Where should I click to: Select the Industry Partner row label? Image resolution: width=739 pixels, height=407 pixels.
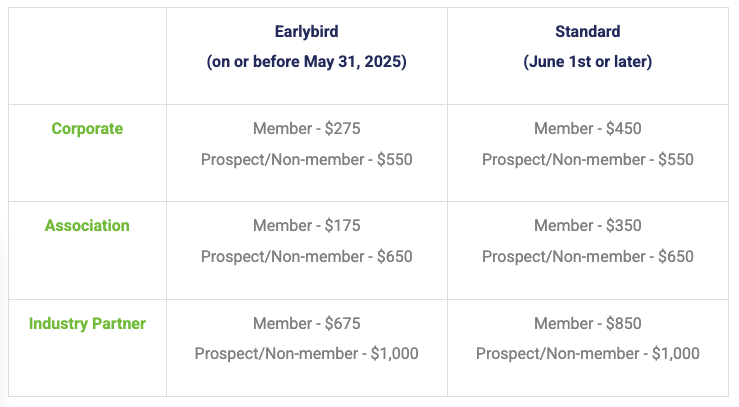(x=87, y=324)
